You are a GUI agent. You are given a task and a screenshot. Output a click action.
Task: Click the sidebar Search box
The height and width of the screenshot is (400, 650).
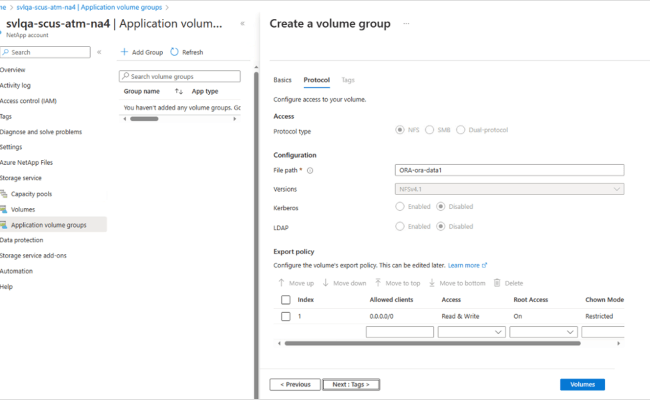(45, 52)
